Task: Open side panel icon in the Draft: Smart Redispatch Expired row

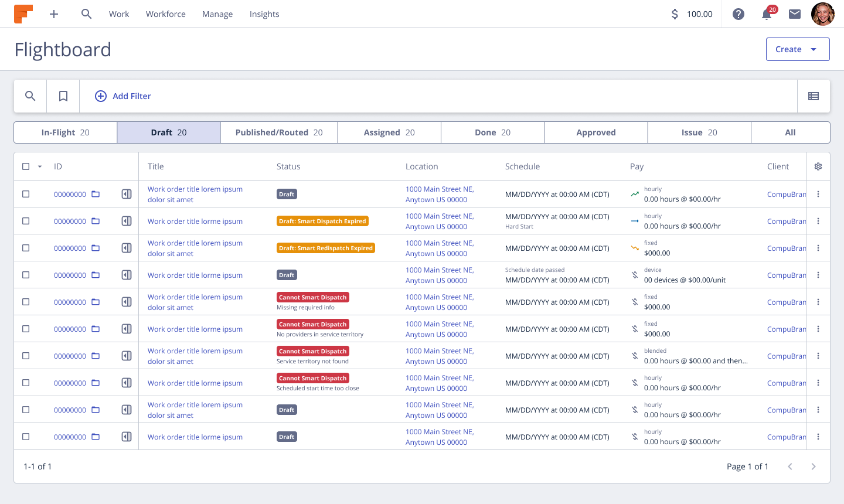Action: tap(127, 248)
